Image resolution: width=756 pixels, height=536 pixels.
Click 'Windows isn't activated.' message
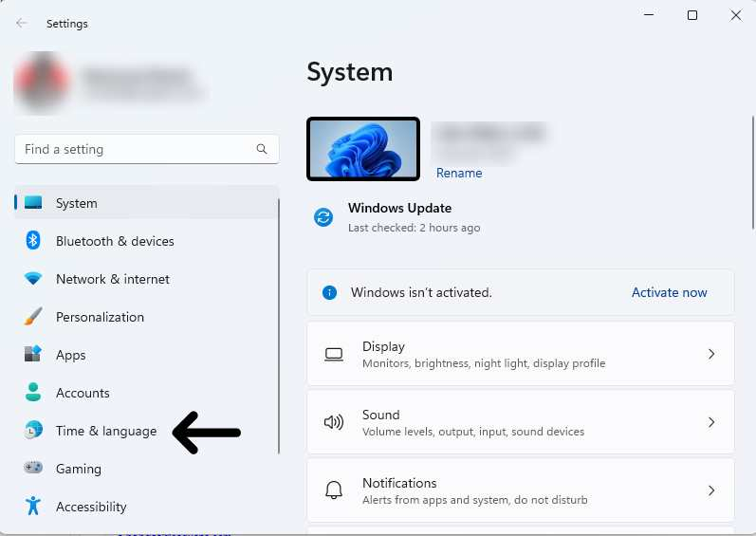[x=421, y=292]
